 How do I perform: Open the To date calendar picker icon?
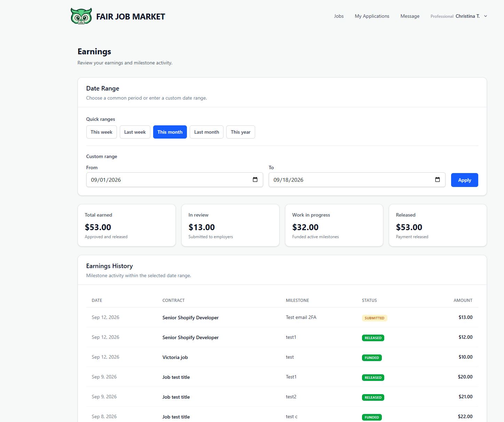438,180
